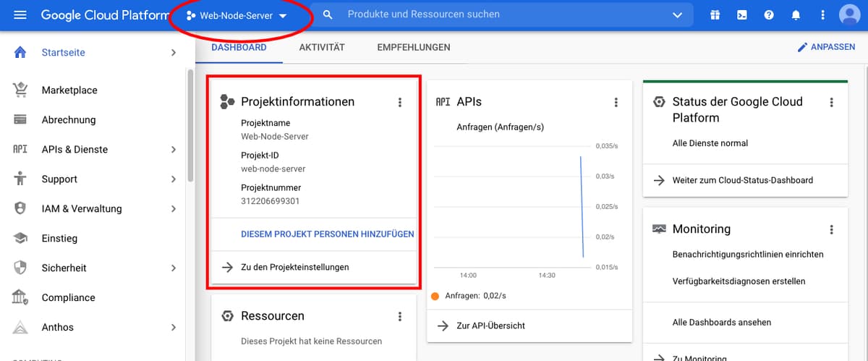
Task: Open the Ressourcen card three-dot menu
Action: coord(400,317)
